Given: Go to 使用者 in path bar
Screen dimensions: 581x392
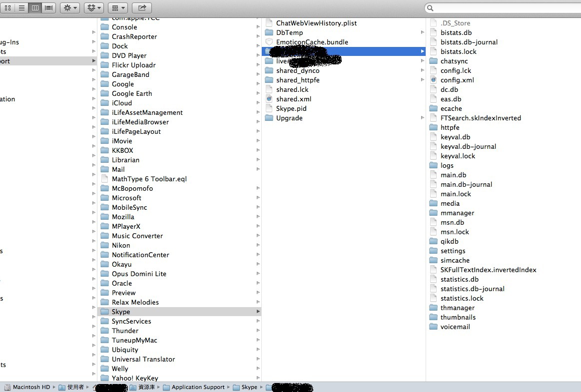Looking at the screenshot, I should (x=71, y=387).
